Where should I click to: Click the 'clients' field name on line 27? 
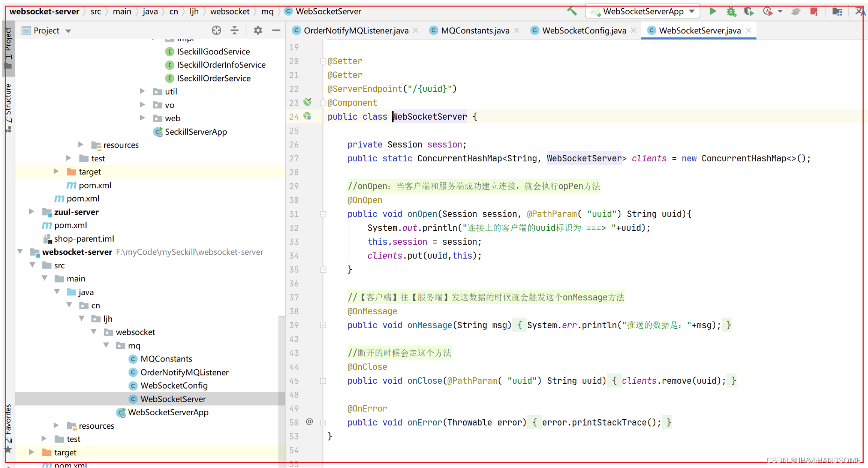point(649,158)
